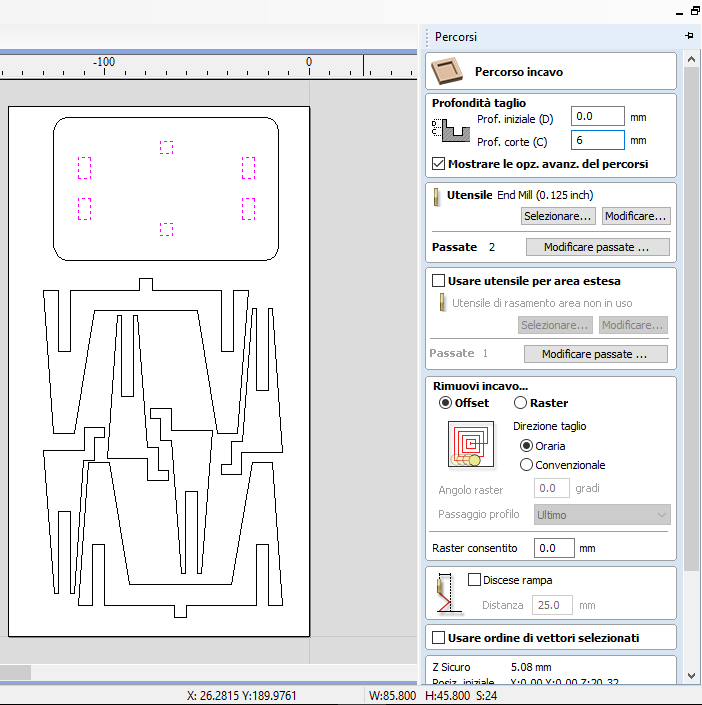Click Selezionare button for Utensile
702x705 pixels.
point(558,216)
